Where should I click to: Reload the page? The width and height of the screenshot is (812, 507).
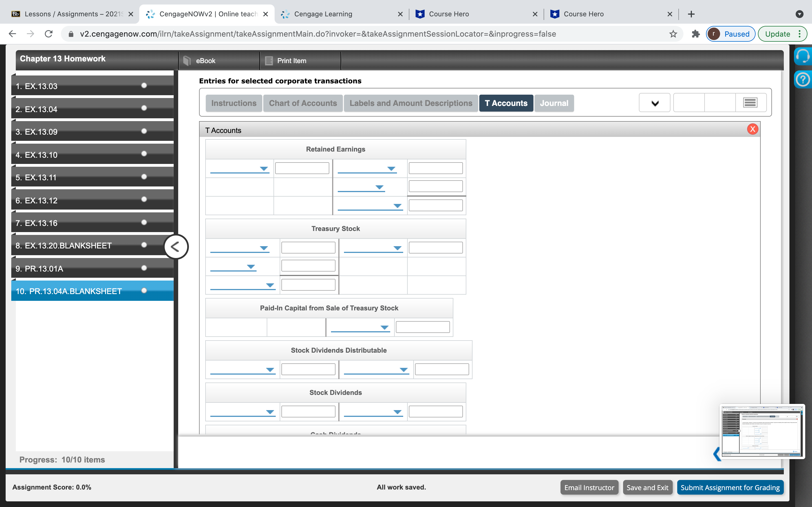[x=49, y=34]
